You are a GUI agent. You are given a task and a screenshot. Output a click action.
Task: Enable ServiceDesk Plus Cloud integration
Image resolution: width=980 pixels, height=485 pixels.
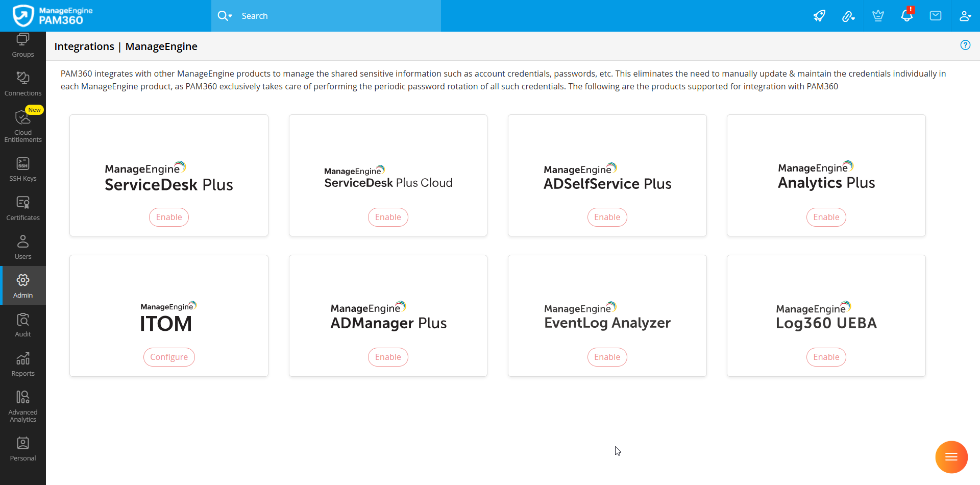coord(388,217)
